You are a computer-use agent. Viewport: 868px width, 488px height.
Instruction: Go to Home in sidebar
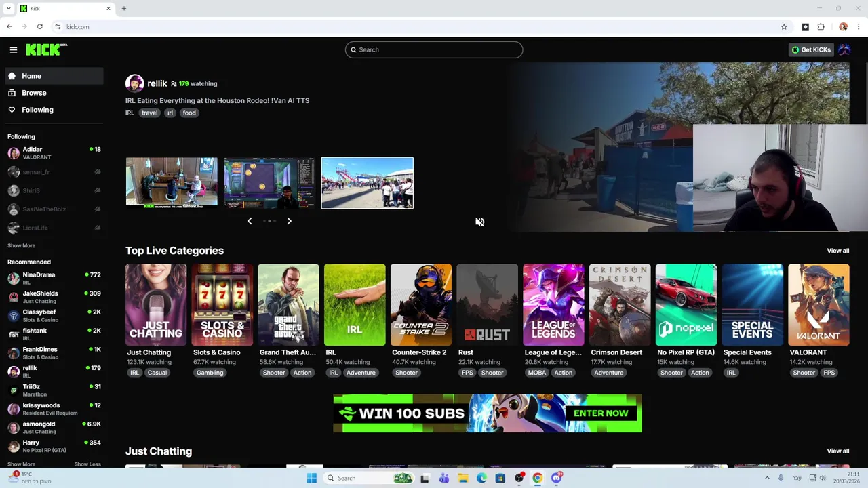coord(54,76)
